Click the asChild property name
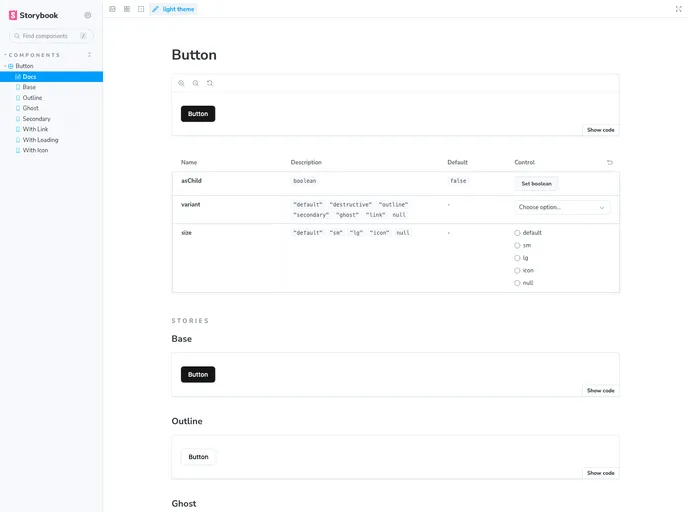Viewport: 688px width, 512px height. tap(191, 181)
